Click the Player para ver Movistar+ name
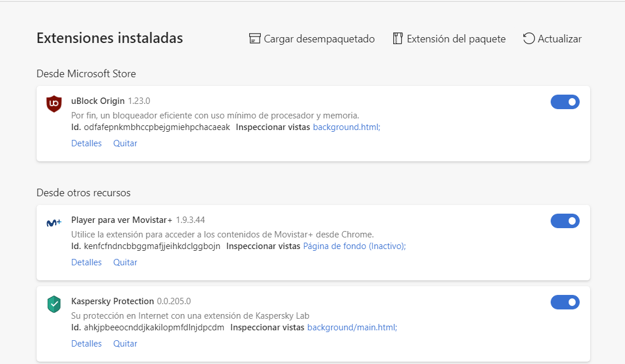 pyautogui.click(x=121, y=220)
